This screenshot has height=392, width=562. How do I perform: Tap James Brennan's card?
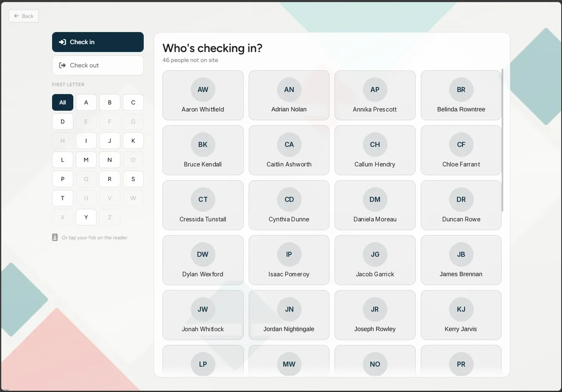pos(461,260)
